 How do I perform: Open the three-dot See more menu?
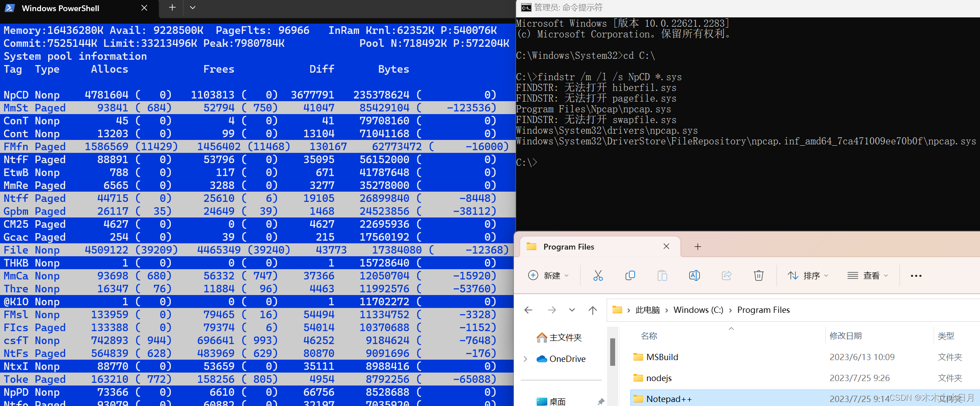(x=916, y=275)
